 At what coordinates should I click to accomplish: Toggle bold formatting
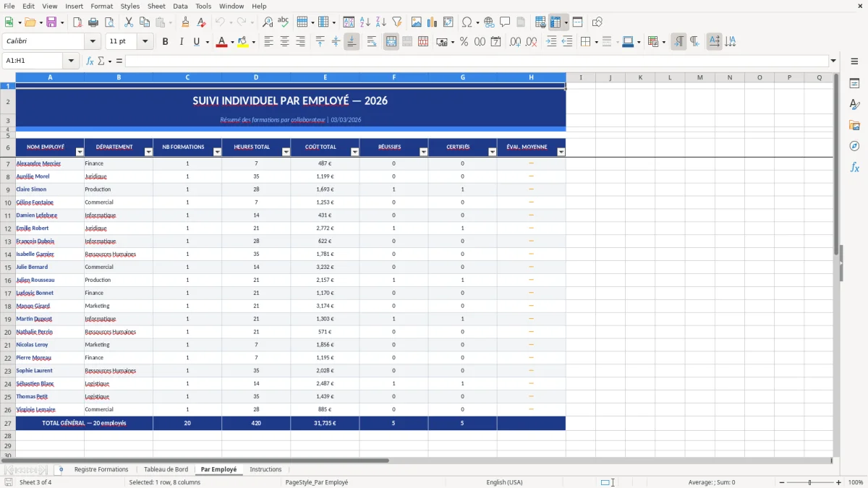165,41
